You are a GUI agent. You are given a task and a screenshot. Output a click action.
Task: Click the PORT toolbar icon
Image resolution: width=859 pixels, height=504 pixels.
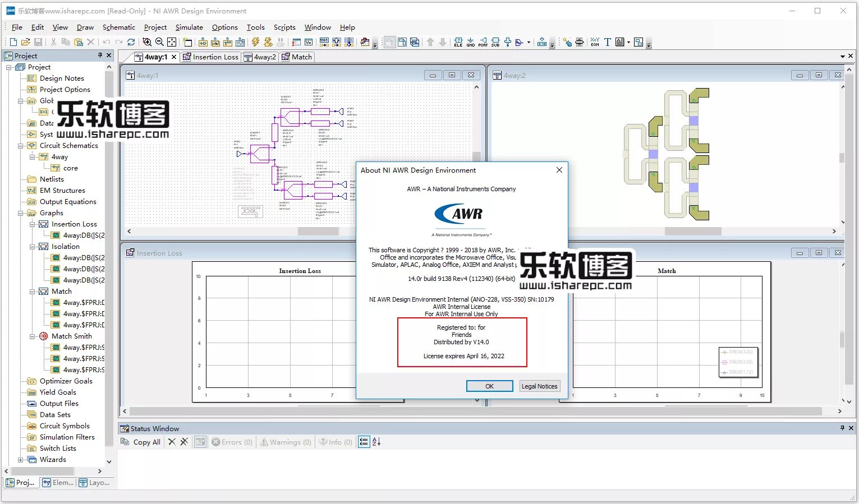(483, 42)
